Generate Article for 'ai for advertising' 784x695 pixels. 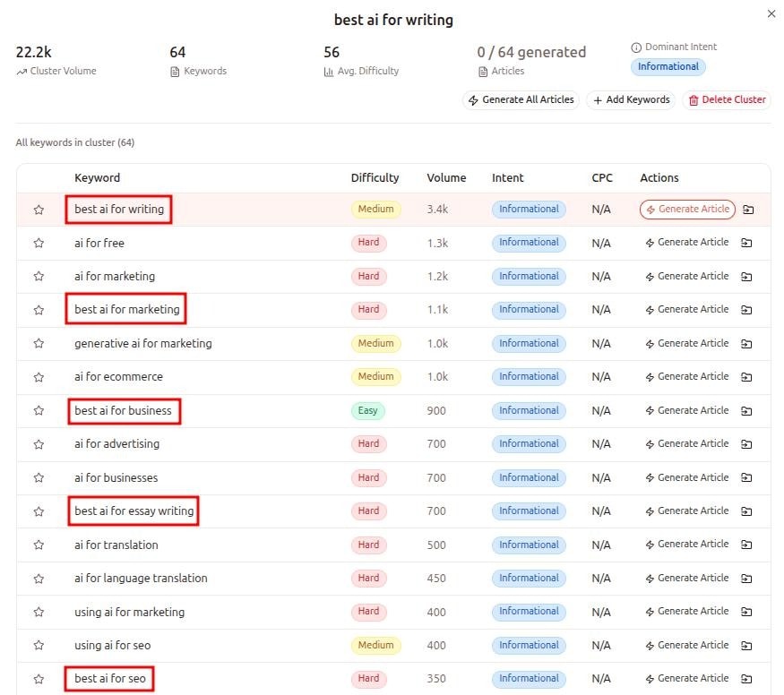(687, 443)
